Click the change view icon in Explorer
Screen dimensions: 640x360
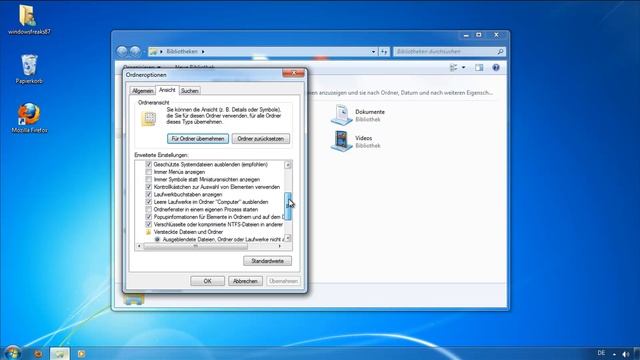click(453, 68)
